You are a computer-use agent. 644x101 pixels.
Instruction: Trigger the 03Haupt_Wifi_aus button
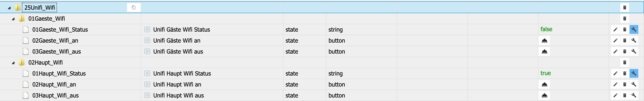(x=544, y=96)
